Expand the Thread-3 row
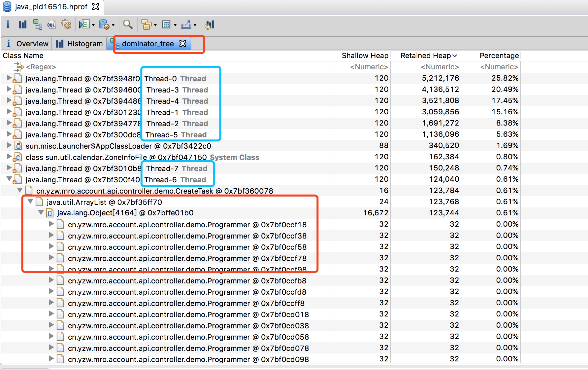This screenshot has width=588, height=370. [9, 89]
